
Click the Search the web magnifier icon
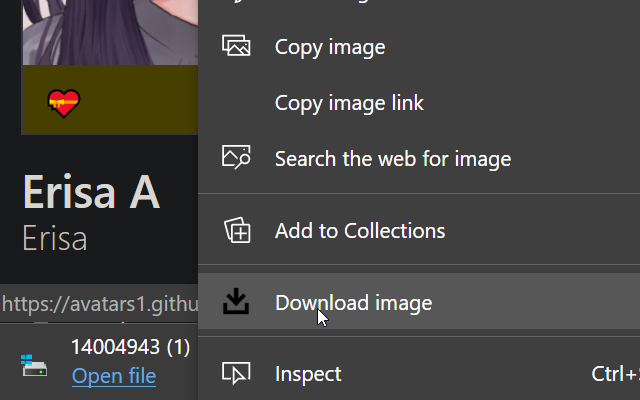pyautogui.click(x=236, y=158)
